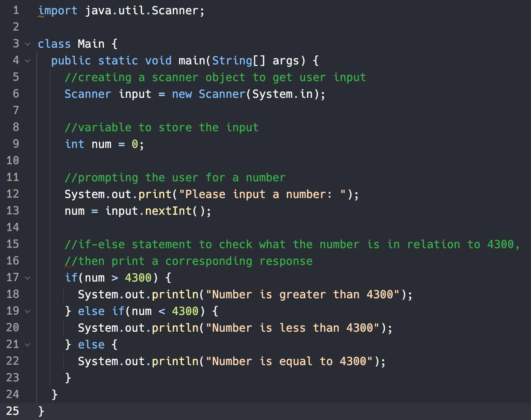Click the underlined import keyword
Image resolution: width=531 pixels, height=420 pixels.
(x=58, y=11)
